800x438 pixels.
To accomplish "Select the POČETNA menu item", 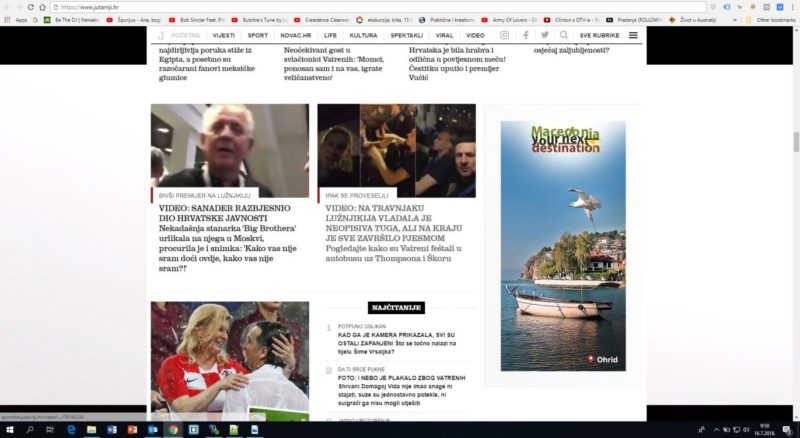I will coord(185,35).
